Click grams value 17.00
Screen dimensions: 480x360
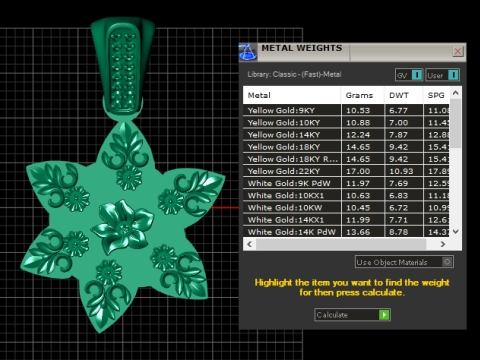pyautogui.click(x=358, y=171)
